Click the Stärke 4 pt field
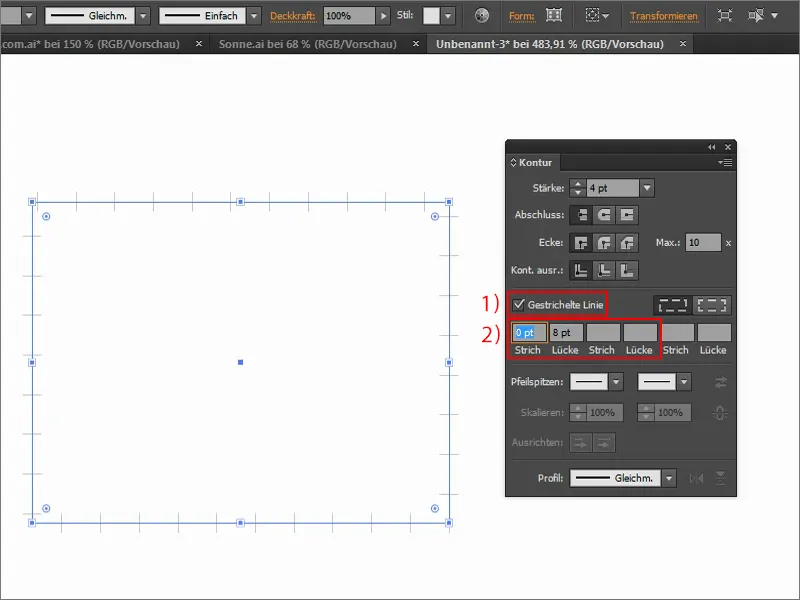This screenshot has width=800, height=600. [x=612, y=188]
